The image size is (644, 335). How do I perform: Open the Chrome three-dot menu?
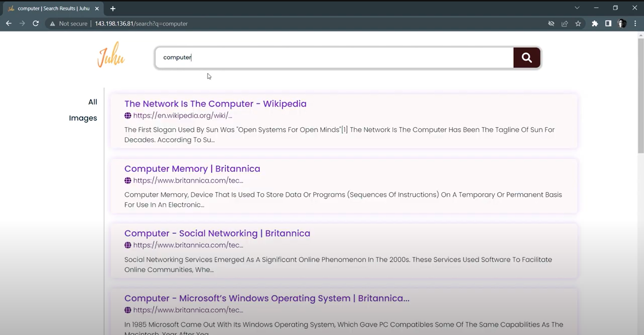pos(635,24)
